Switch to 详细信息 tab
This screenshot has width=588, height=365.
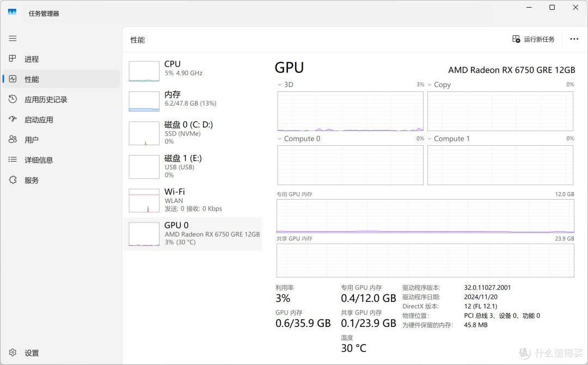pyautogui.click(x=61, y=160)
